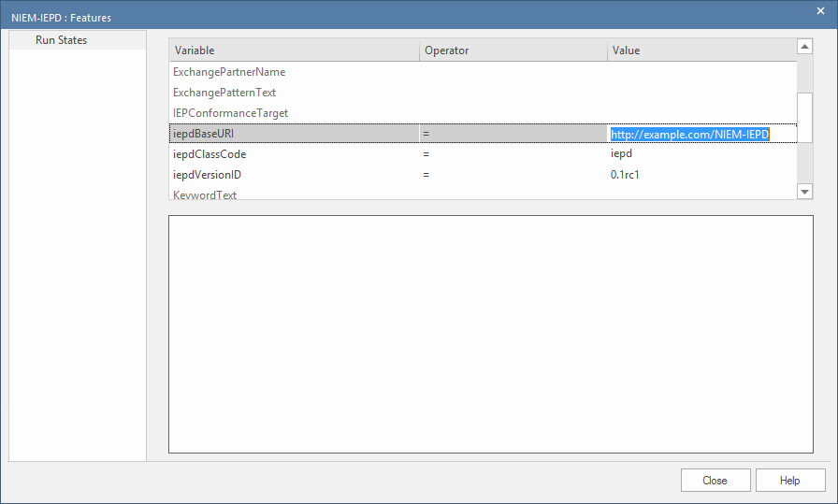Image resolution: width=838 pixels, height=504 pixels.
Task: Edit the iepdBaseURI value field
Action: coord(689,135)
